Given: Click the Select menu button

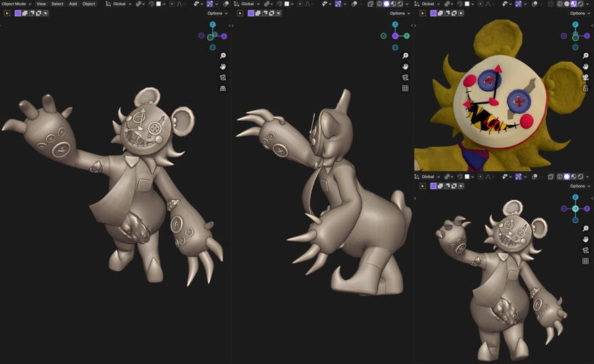Looking at the screenshot, I should (x=57, y=4).
